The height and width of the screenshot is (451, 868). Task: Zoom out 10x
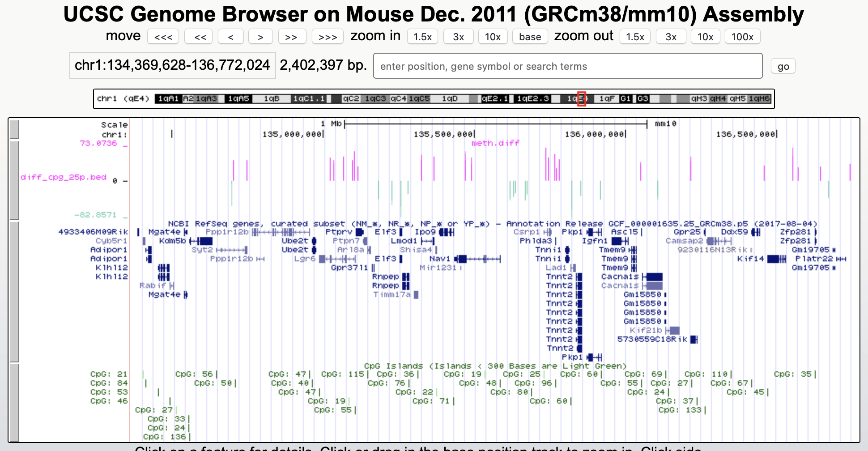[705, 37]
